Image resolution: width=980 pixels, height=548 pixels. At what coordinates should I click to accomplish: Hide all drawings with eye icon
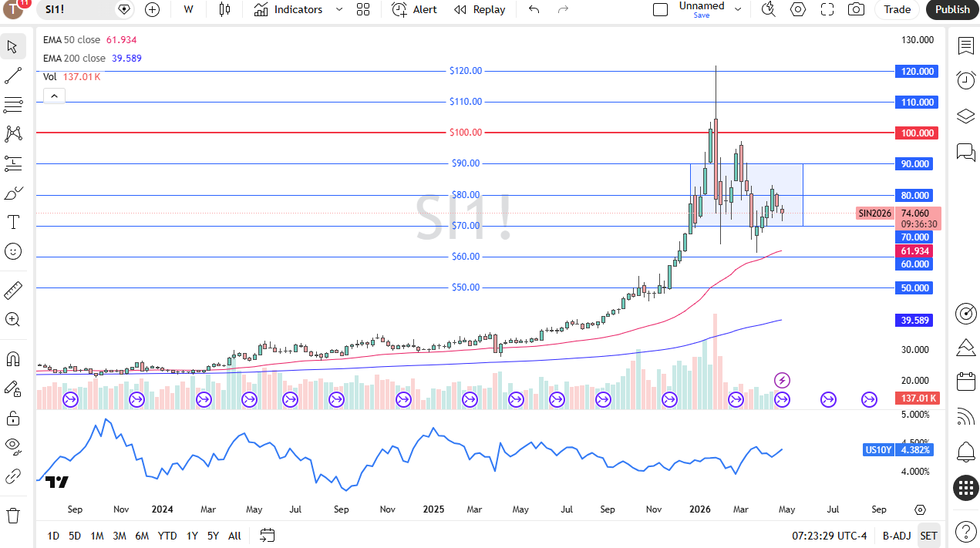[x=12, y=447]
